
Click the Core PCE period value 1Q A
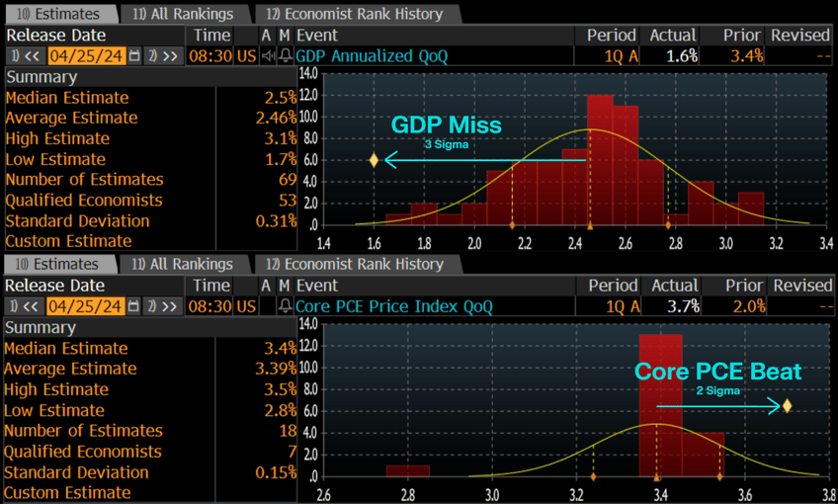pyautogui.click(x=623, y=306)
